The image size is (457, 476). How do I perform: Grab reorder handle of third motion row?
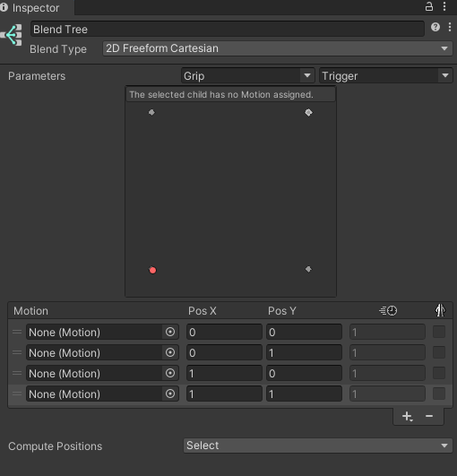click(x=17, y=373)
